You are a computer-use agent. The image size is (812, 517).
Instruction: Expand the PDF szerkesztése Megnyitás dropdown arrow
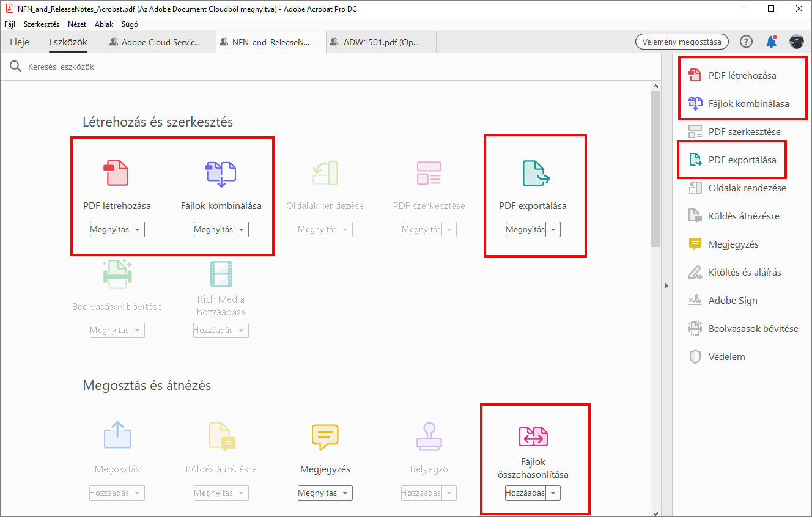pos(450,230)
